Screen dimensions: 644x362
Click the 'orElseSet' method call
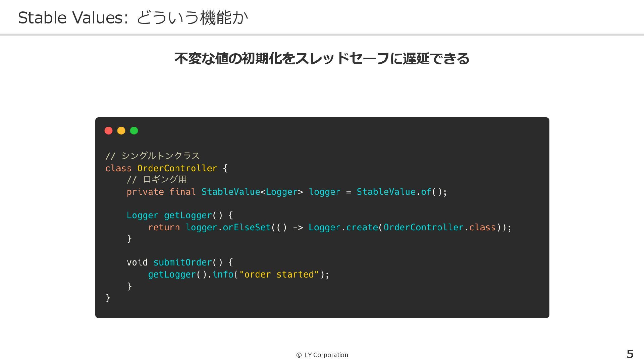247,227
